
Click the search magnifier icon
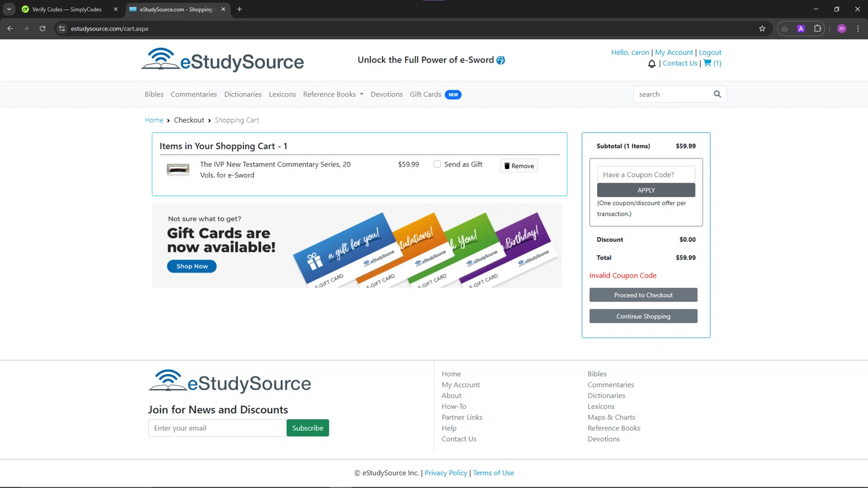point(717,94)
